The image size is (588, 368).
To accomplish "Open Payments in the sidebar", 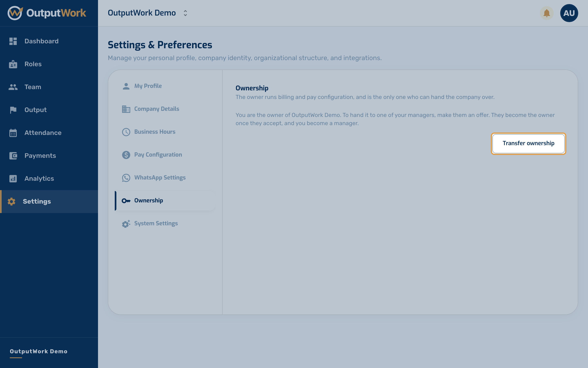I will pos(49,156).
